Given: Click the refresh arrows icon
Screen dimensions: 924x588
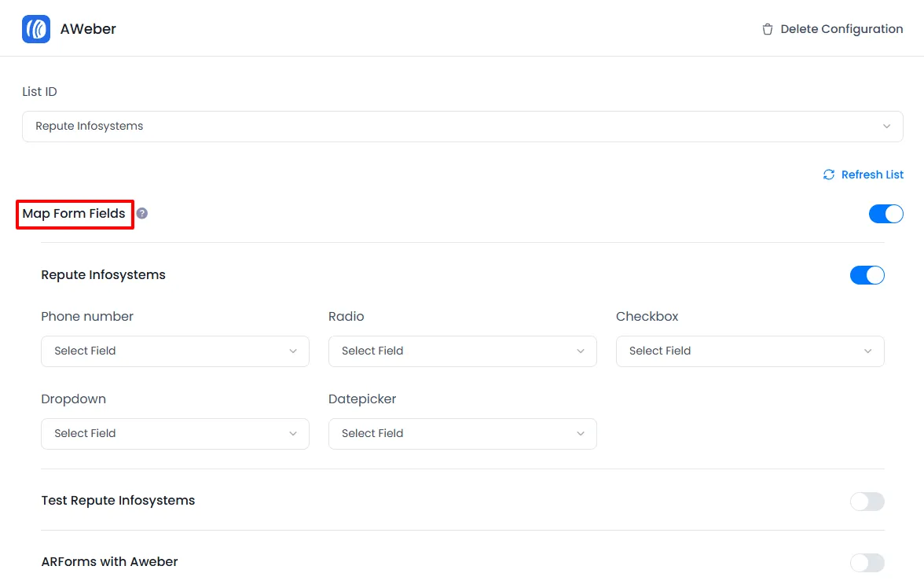Looking at the screenshot, I should click(x=828, y=175).
